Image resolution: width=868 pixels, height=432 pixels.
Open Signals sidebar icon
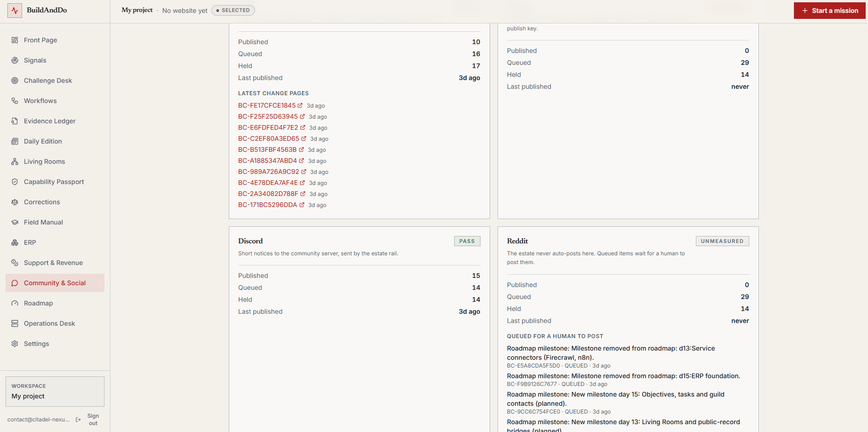15,60
